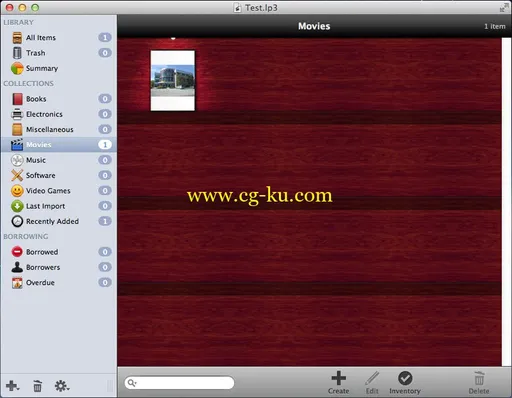Click inside the search field
Viewport: 512px width, 398px height.
click(x=179, y=383)
